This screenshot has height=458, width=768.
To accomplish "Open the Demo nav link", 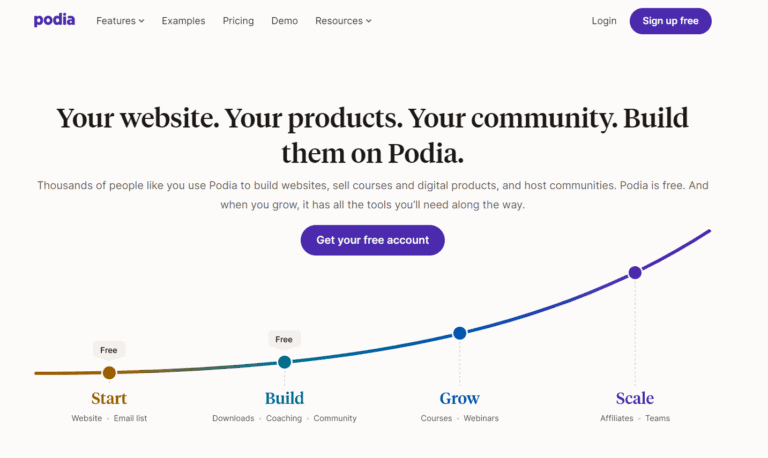I will click(285, 21).
